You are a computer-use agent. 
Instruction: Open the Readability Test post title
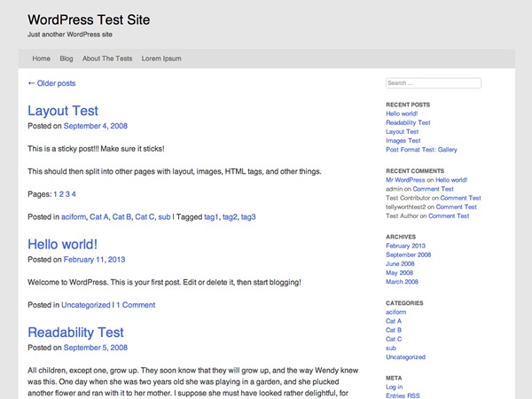[75, 332]
